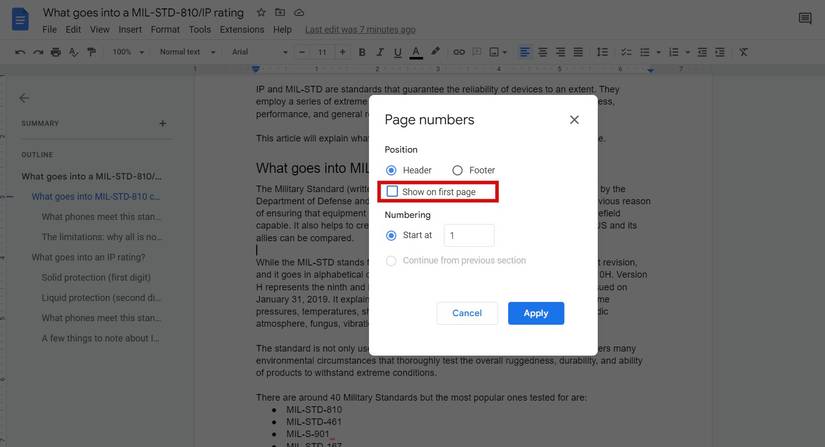Click the Start at number field
Image resolution: width=825 pixels, height=447 pixels.
[468, 236]
